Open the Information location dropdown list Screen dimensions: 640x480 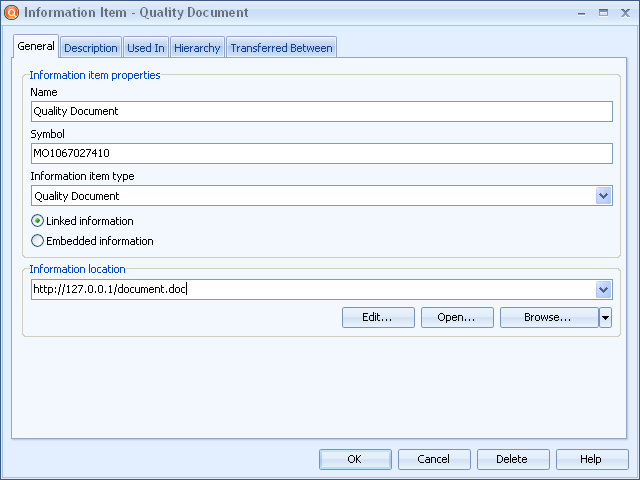[x=603, y=290]
